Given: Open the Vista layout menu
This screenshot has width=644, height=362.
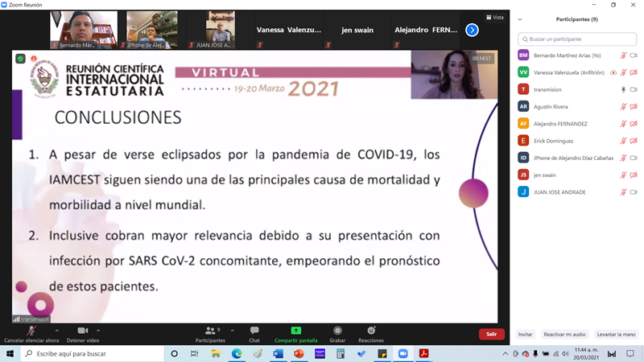Looking at the screenshot, I should [x=495, y=17].
